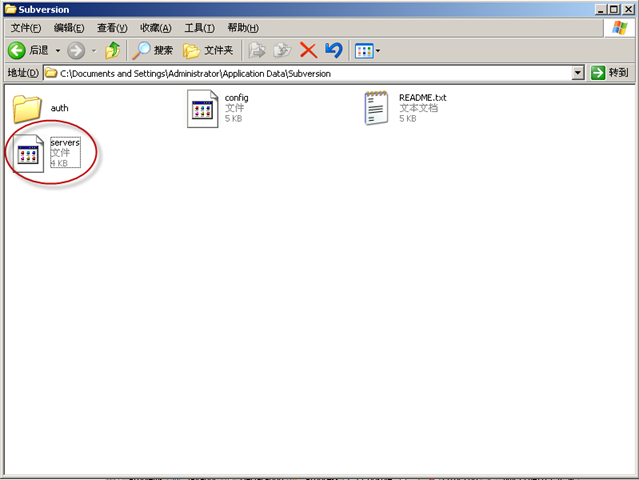The height and width of the screenshot is (480, 639).
Task: Go up one folder level
Action: click(x=112, y=51)
